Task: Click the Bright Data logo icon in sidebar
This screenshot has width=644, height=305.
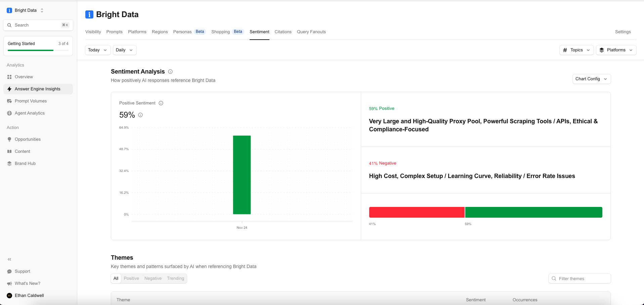Action: tap(9, 10)
